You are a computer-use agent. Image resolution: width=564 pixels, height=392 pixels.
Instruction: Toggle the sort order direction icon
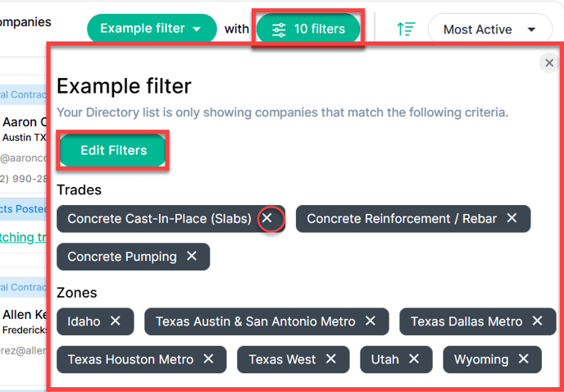tap(406, 30)
